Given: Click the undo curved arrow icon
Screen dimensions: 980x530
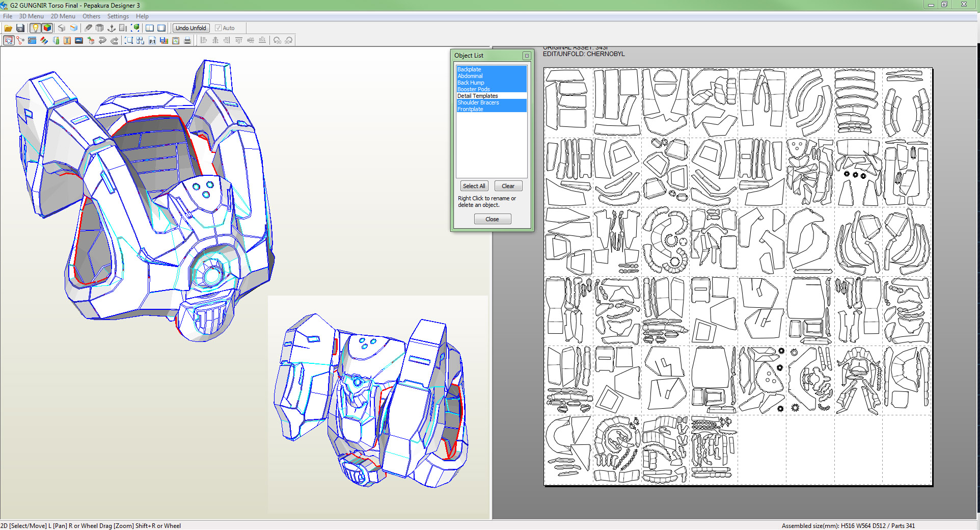Looking at the screenshot, I should (x=102, y=40).
